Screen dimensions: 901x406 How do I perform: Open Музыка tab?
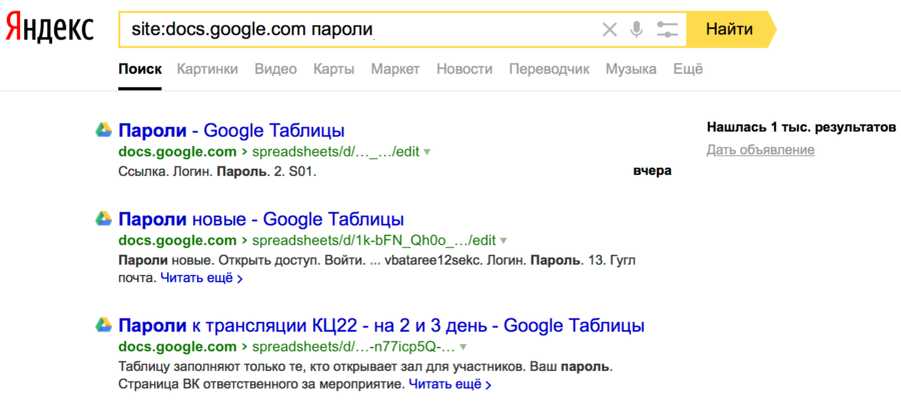click(631, 69)
